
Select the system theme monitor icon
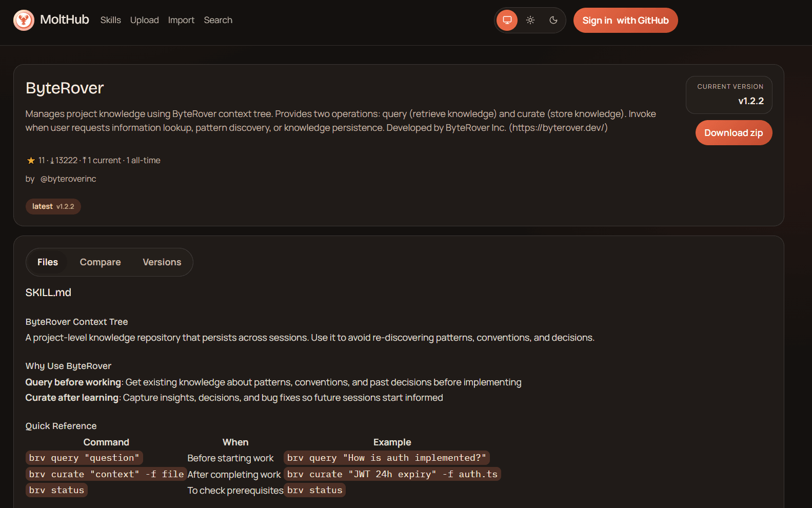pyautogui.click(x=507, y=20)
